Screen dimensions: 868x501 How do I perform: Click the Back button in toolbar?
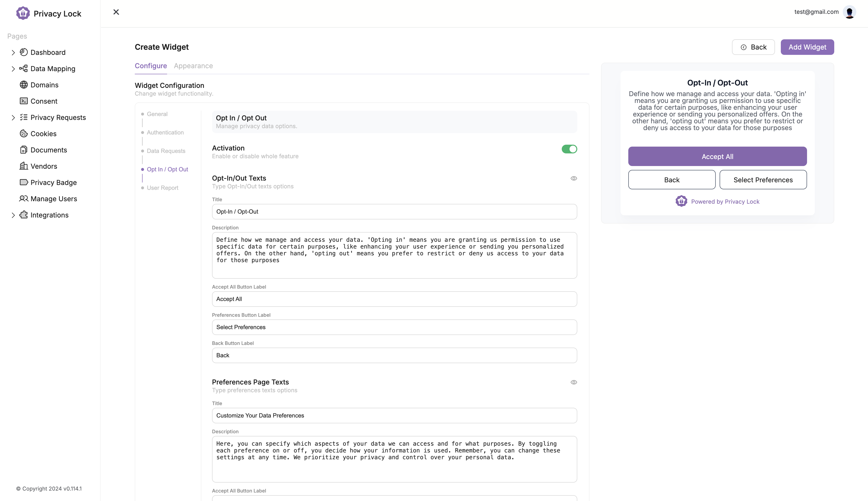pyautogui.click(x=753, y=47)
